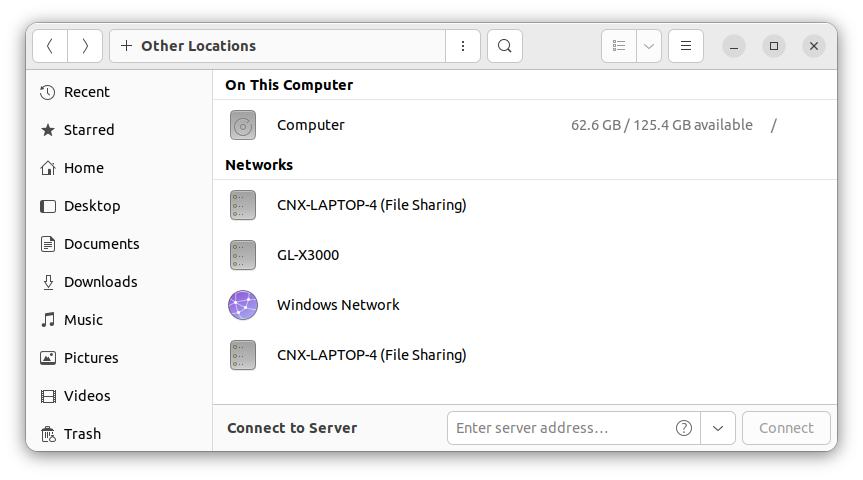Go forward with the right arrow button
This screenshot has height=480, width=863.
coord(85,46)
